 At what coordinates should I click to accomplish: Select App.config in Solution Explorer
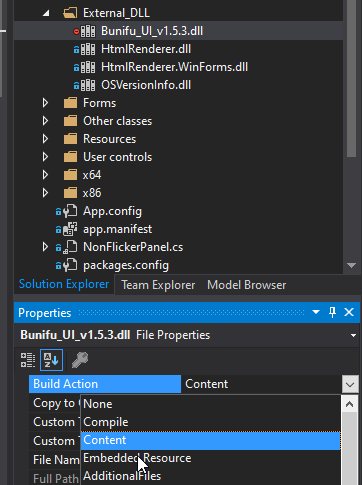click(112, 211)
